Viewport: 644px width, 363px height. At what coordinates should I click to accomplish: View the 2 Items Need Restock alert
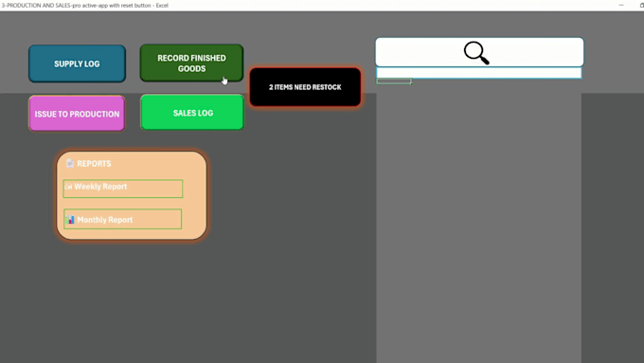pos(305,87)
